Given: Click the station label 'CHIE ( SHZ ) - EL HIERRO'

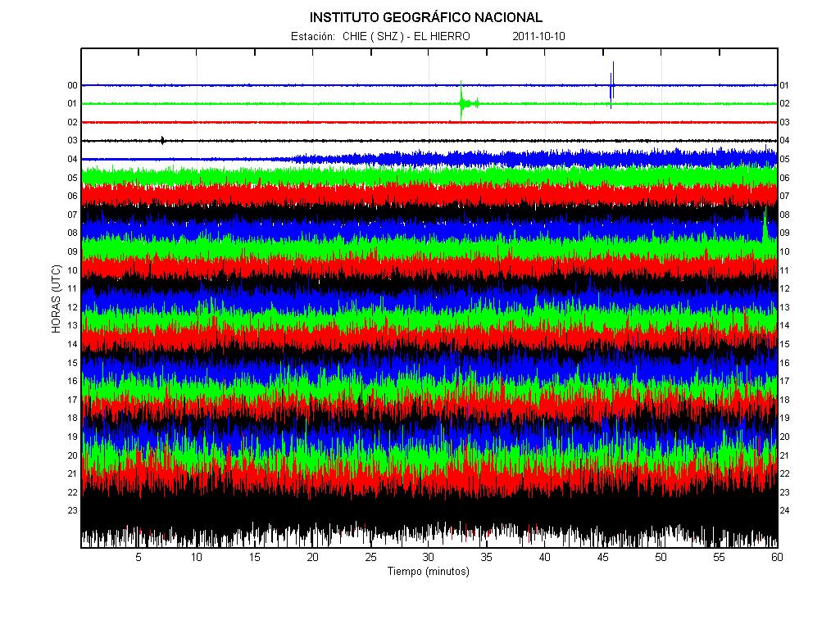Looking at the screenshot, I should coord(406,36).
